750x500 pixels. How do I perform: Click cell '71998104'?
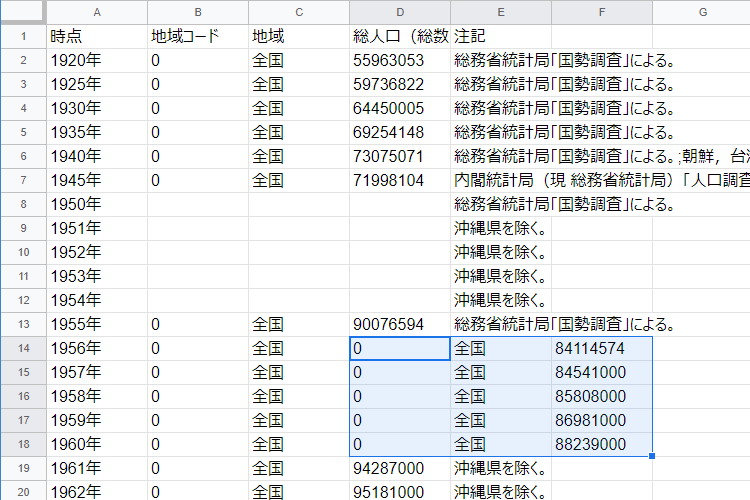[400, 180]
